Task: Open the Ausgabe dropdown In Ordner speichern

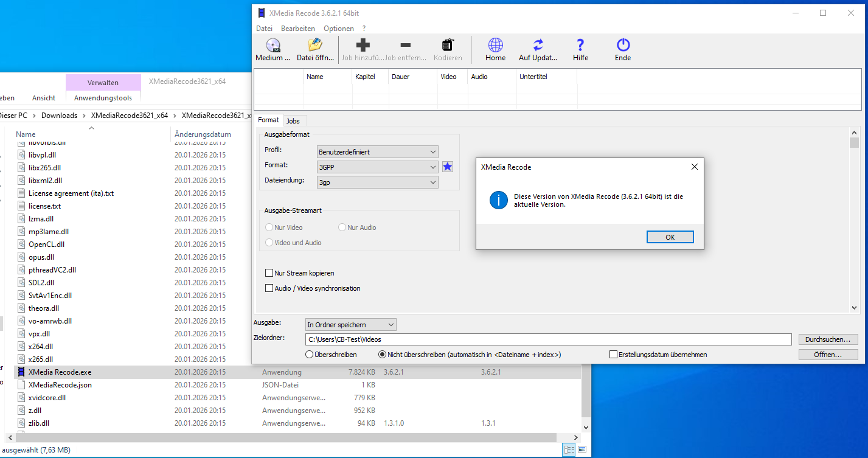Action: (x=350, y=325)
